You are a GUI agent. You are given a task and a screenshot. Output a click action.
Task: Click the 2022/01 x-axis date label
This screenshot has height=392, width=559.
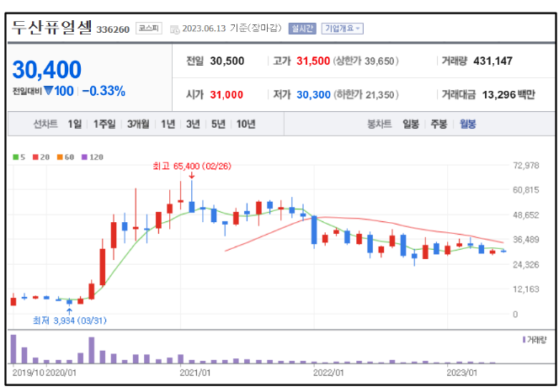(328, 373)
